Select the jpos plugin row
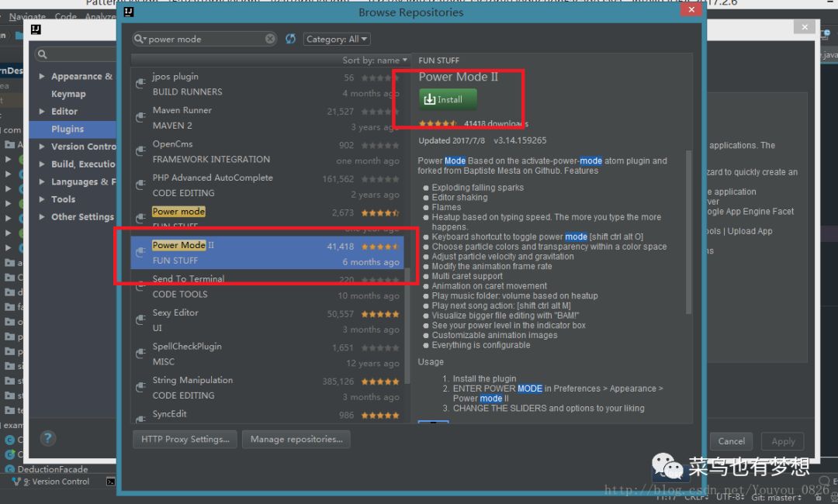The width and height of the screenshot is (838, 504). (267, 85)
